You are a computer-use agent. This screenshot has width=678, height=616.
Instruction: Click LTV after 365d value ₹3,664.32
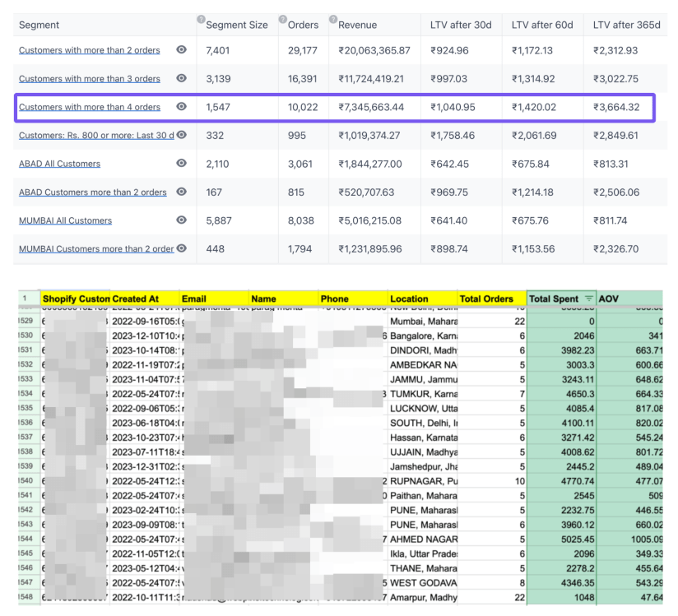[x=616, y=107]
